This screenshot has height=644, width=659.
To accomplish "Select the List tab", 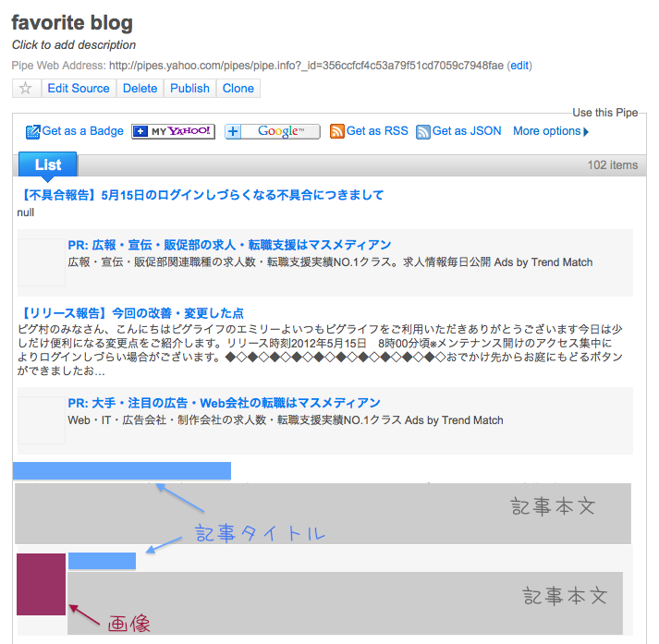I will [x=48, y=164].
